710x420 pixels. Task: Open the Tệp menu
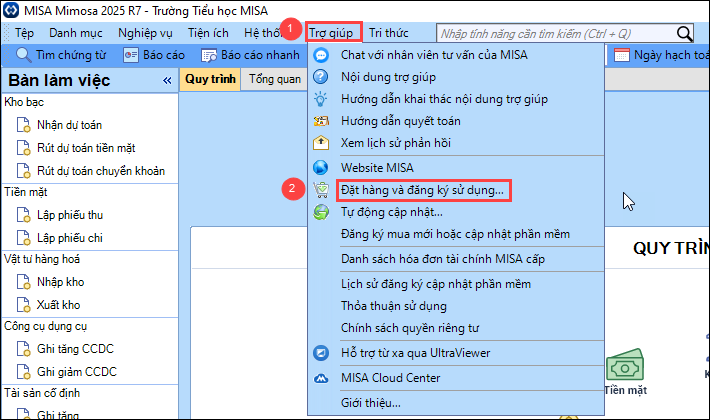pyautogui.click(x=24, y=33)
